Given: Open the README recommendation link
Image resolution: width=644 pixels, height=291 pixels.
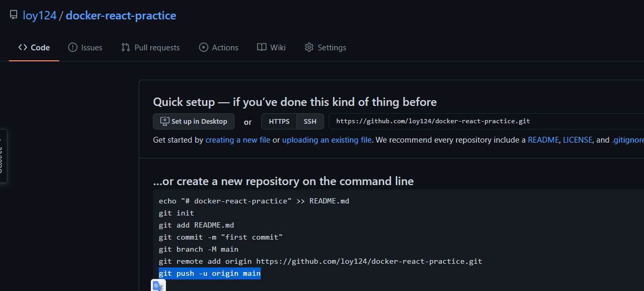Looking at the screenshot, I should click(544, 140).
